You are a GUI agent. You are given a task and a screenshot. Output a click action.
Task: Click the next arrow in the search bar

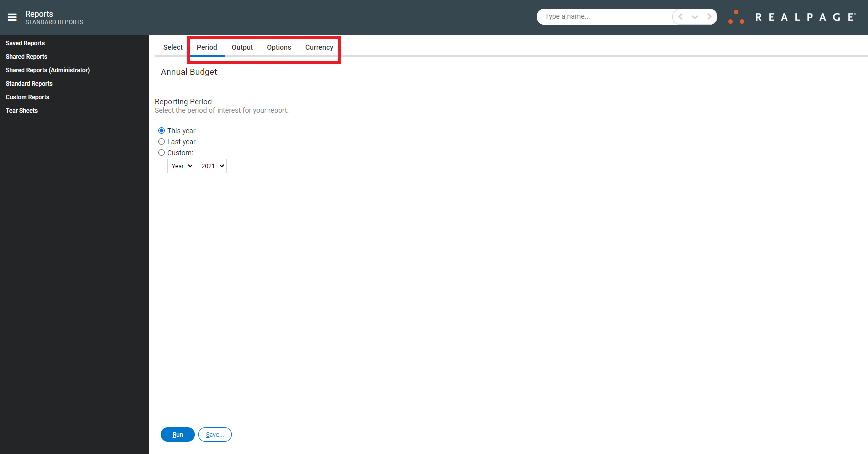click(x=709, y=16)
